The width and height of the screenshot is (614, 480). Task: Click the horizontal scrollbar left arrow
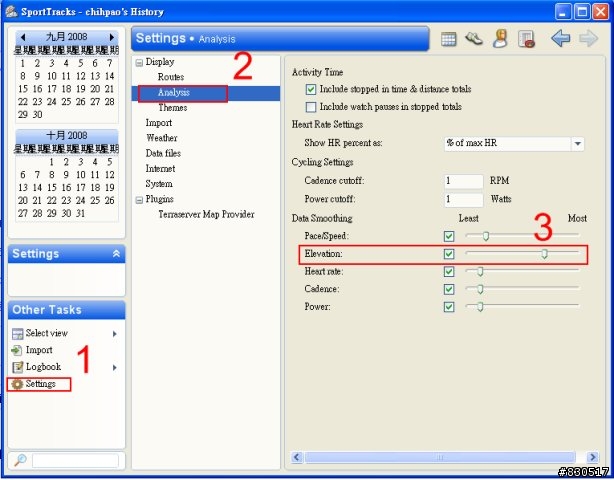point(297,457)
